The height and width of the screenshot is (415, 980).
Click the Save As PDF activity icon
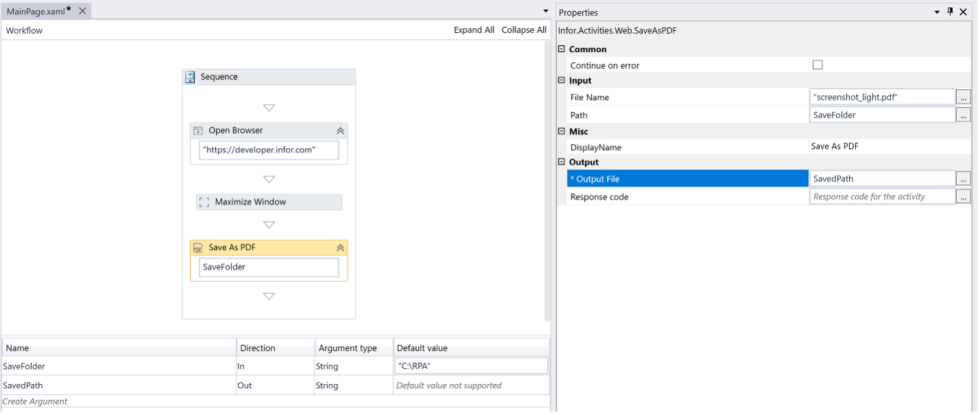198,248
